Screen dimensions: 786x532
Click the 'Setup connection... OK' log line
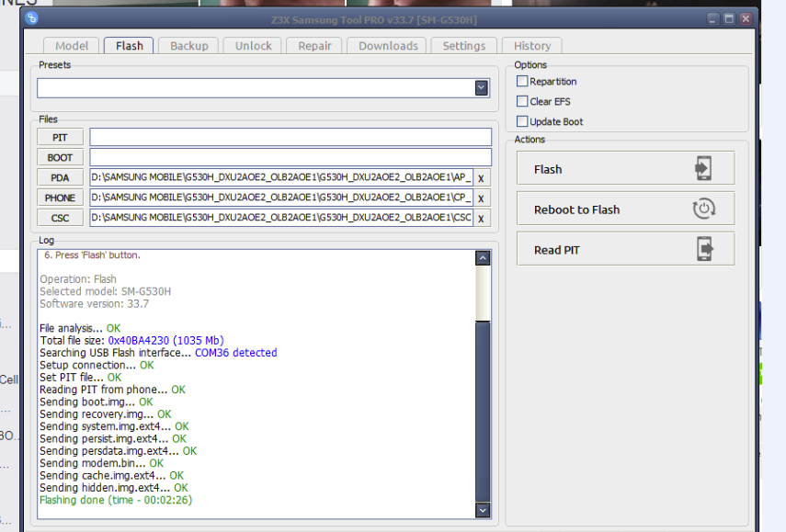pos(97,365)
